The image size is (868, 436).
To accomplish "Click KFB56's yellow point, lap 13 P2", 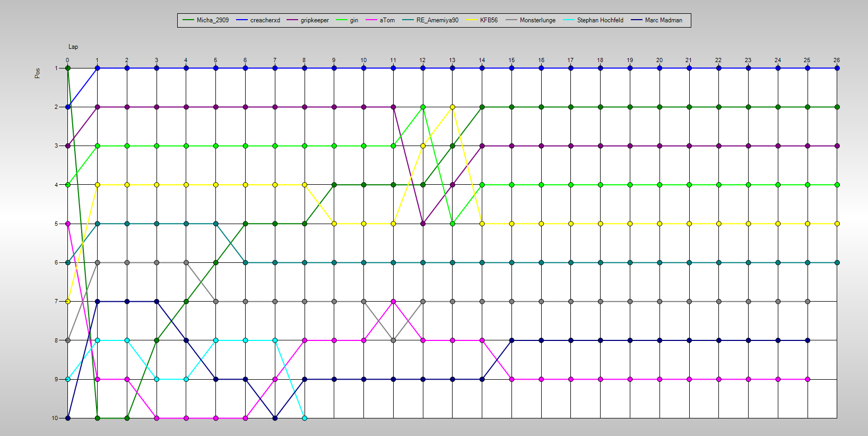I will tap(453, 107).
